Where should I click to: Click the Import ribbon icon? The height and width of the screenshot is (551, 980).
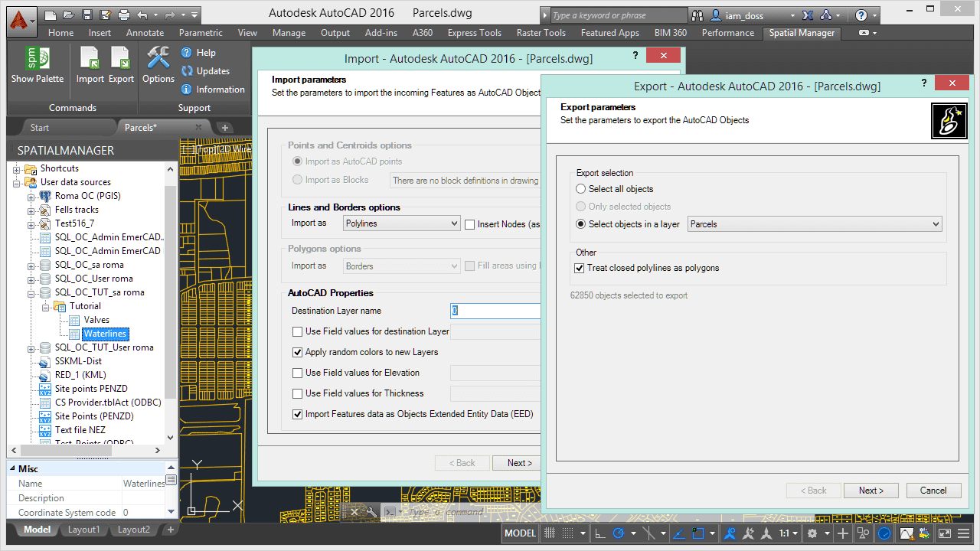[x=90, y=58]
